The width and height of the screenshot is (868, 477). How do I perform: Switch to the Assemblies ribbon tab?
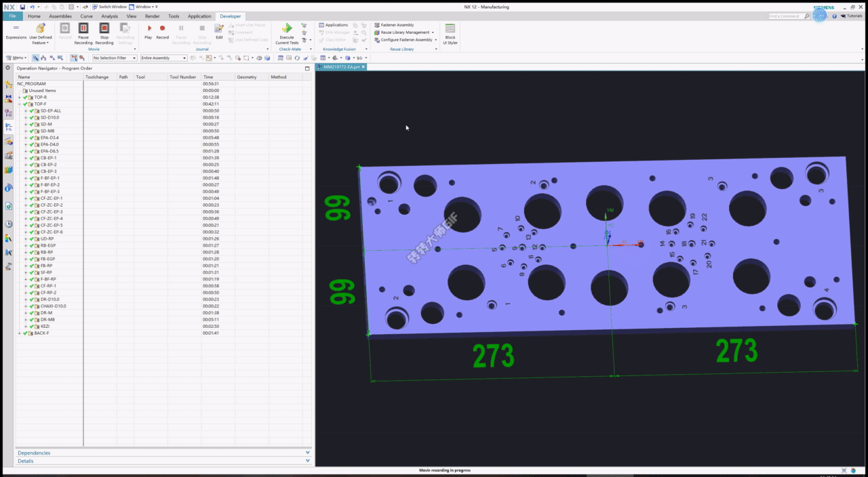[60, 16]
